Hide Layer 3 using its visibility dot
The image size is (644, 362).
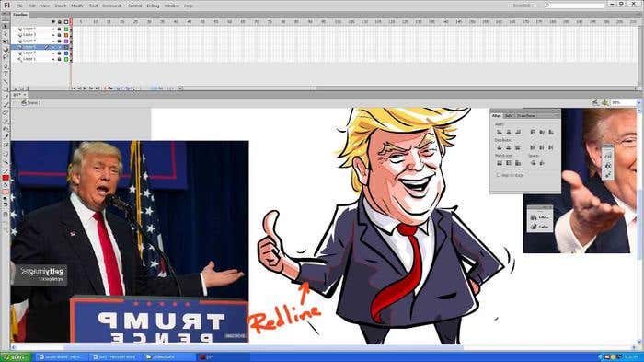click(x=53, y=35)
